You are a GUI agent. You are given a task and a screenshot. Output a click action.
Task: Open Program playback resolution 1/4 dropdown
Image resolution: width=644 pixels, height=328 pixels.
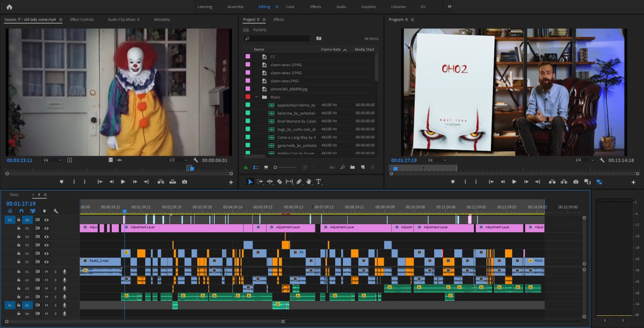pos(585,160)
